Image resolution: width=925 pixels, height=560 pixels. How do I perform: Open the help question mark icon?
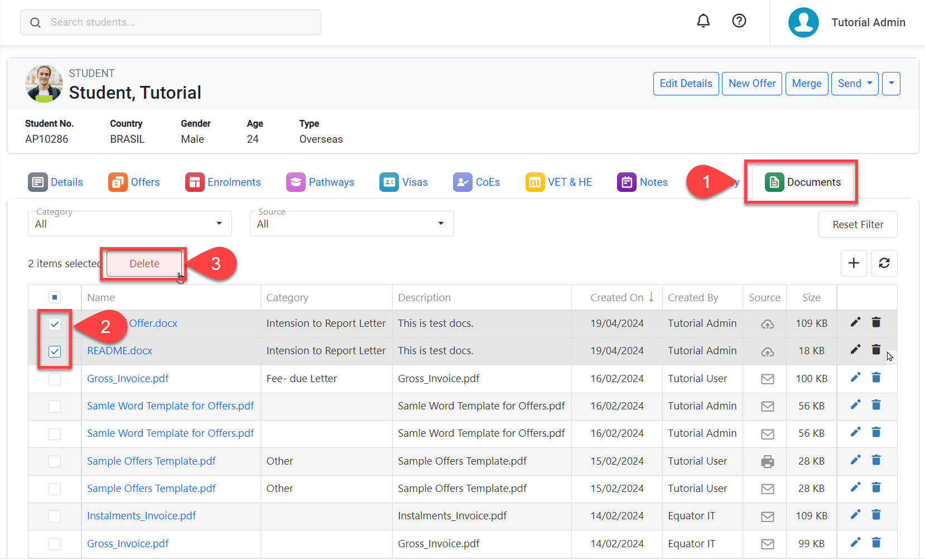point(739,21)
